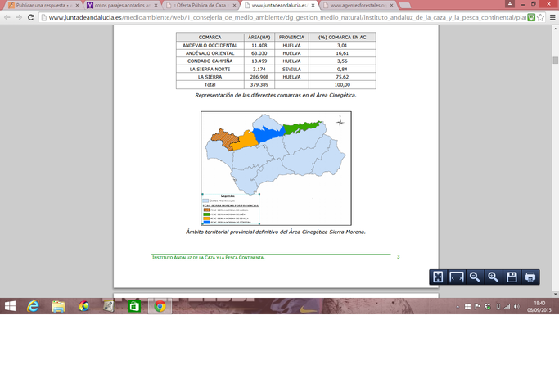Click the 286.908 area value
Image resolution: width=559 pixels, height=392 pixels.
[x=259, y=77]
